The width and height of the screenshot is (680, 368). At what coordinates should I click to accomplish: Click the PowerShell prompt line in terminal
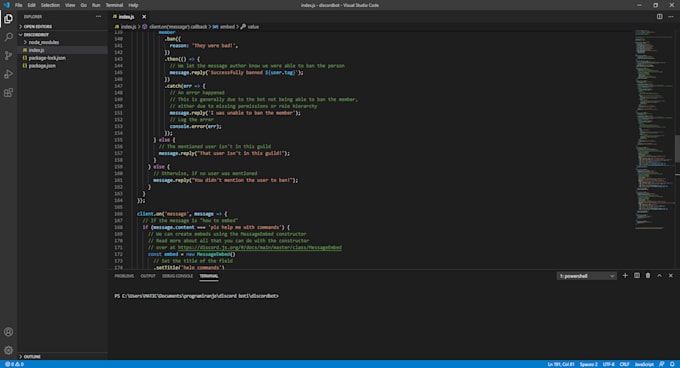point(196,296)
